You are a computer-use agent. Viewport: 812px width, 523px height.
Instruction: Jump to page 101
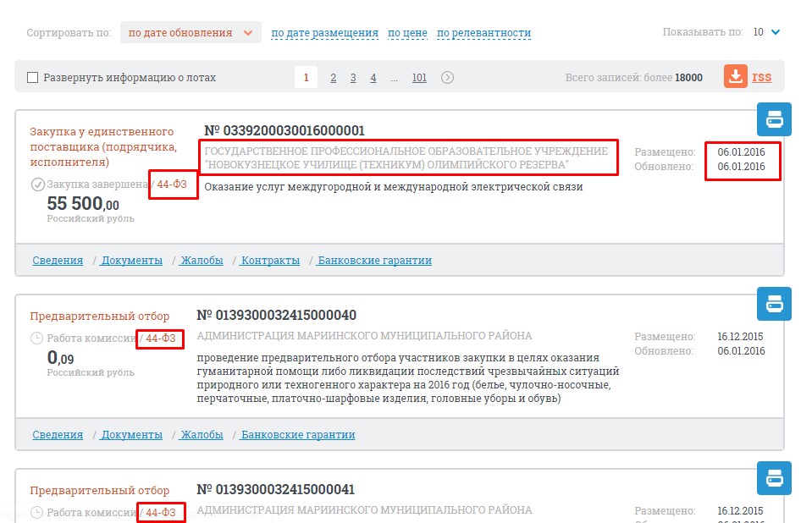point(419,78)
